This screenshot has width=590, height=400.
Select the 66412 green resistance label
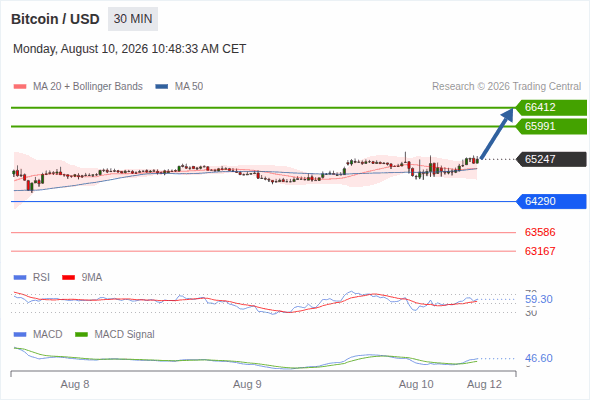pos(551,107)
